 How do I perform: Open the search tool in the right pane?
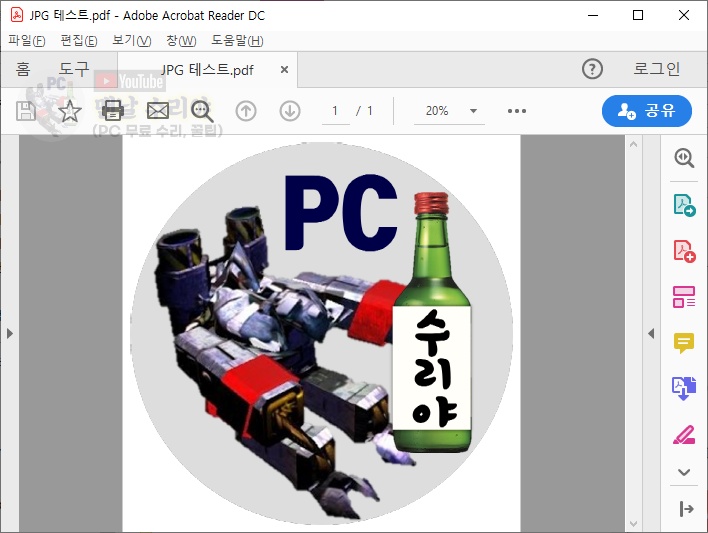click(684, 158)
